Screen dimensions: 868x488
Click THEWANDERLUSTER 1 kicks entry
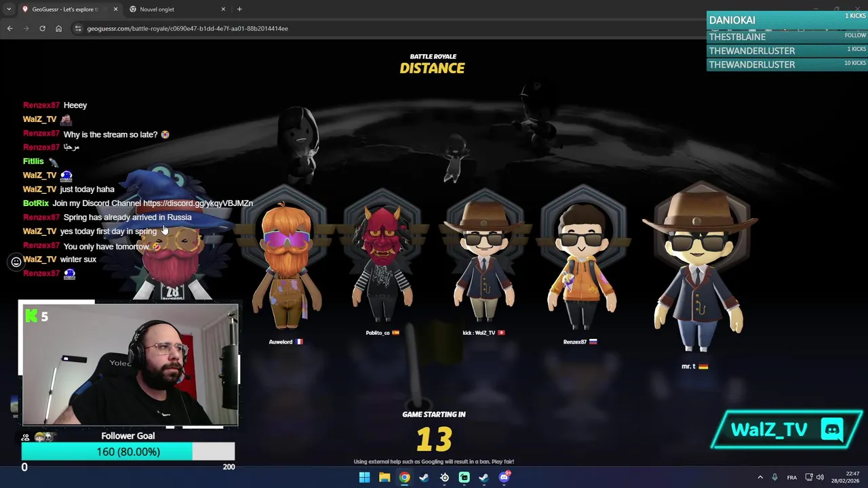click(787, 51)
